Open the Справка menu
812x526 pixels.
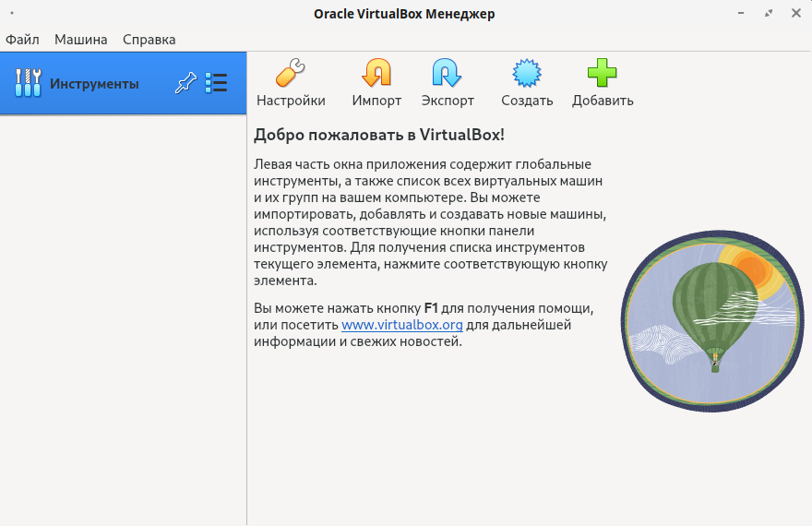(x=149, y=40)
